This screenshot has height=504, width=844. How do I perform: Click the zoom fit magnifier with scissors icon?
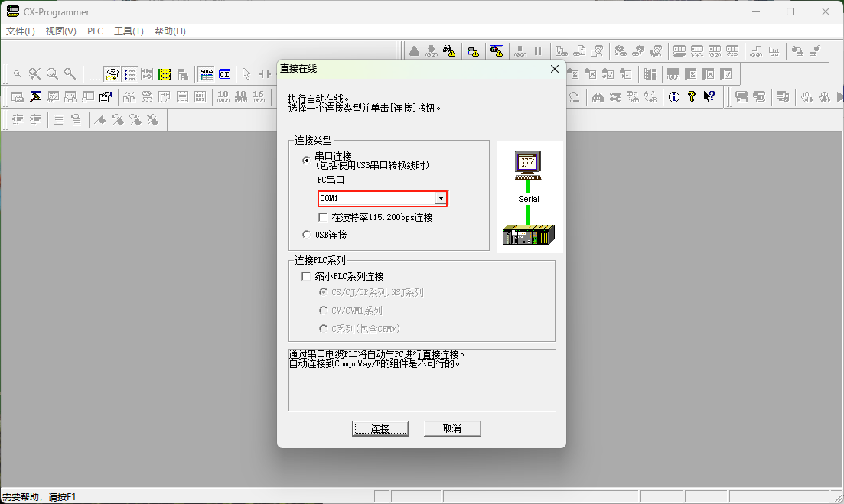(34, 73)
